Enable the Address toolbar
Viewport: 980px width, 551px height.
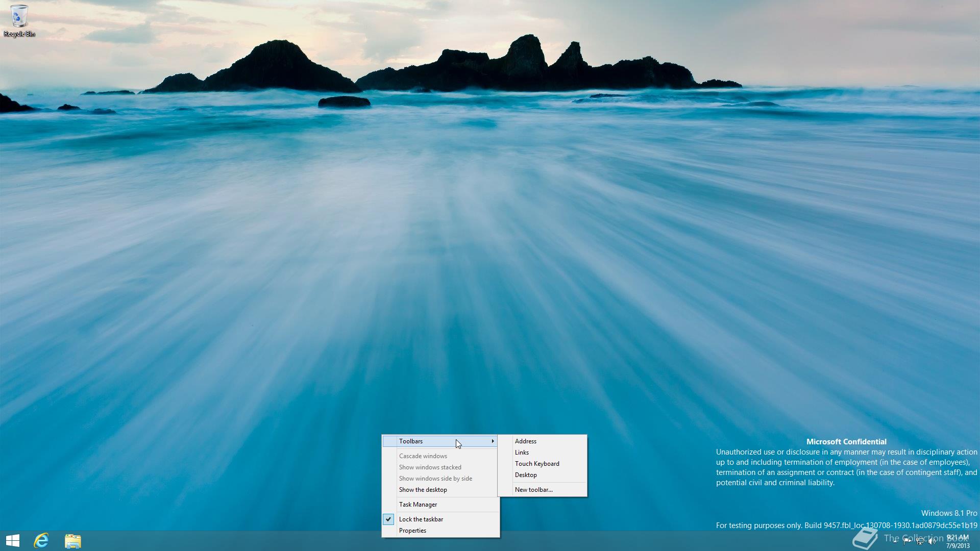(543, 441)
